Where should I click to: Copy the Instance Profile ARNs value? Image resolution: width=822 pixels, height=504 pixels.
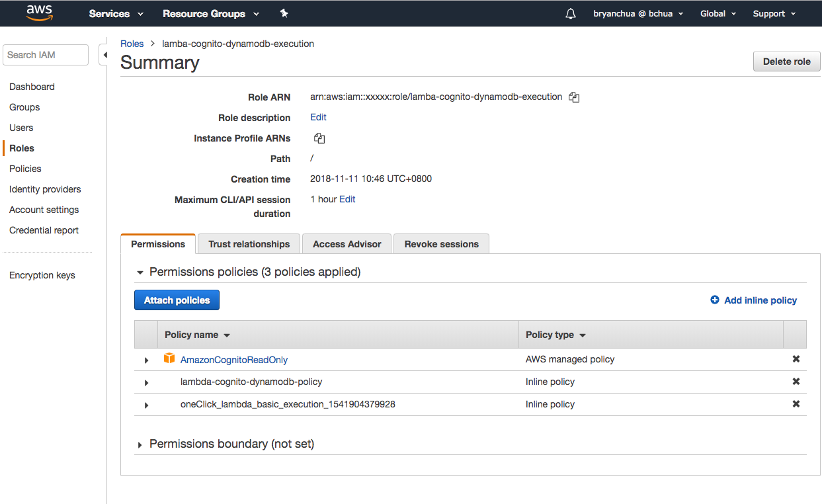click(x=319, y=138)
